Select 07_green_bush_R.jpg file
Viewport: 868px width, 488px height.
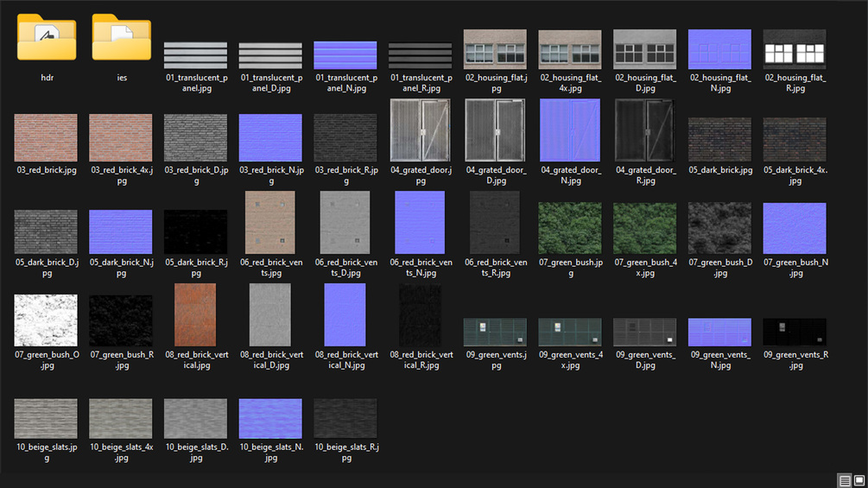pyautogui.click(x=121, y=320)
